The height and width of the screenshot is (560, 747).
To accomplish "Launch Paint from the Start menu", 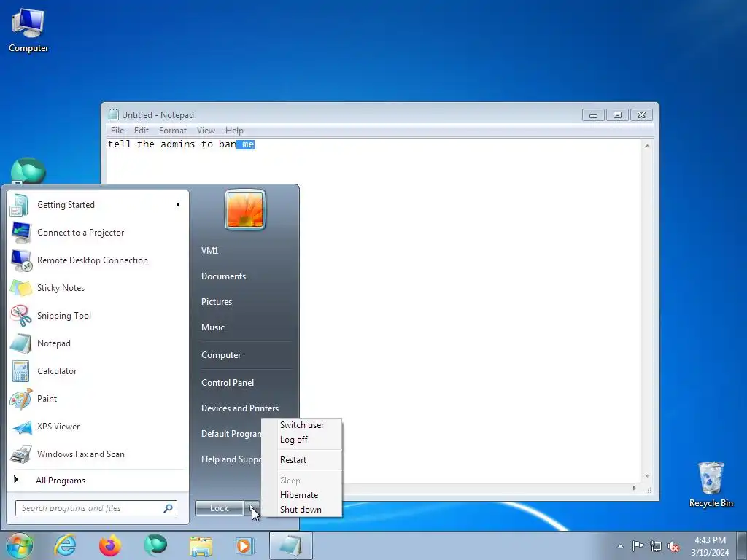I will point(98,399).
